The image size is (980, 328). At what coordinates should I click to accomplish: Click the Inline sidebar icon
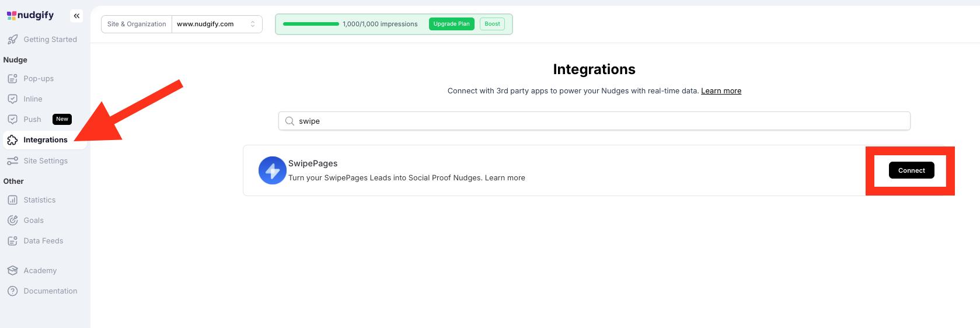[12, 99]
